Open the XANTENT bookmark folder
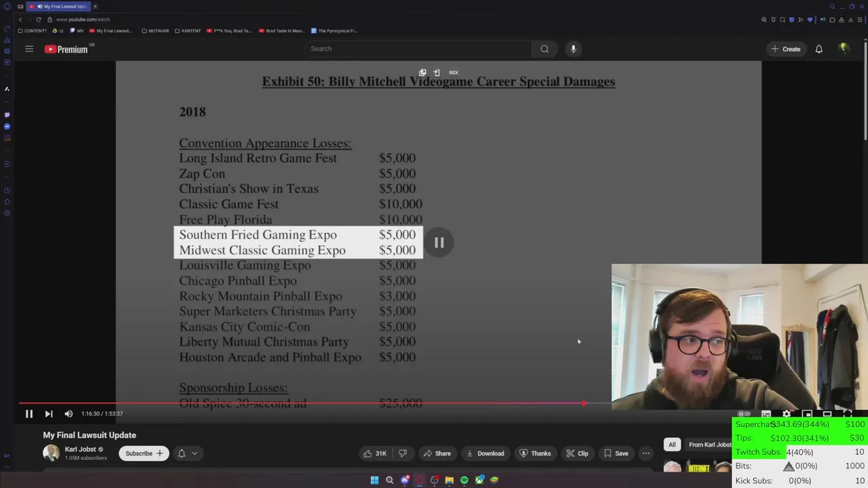This screenshot has width=868, height=488. pyautogui.click(x=188, y=30)
